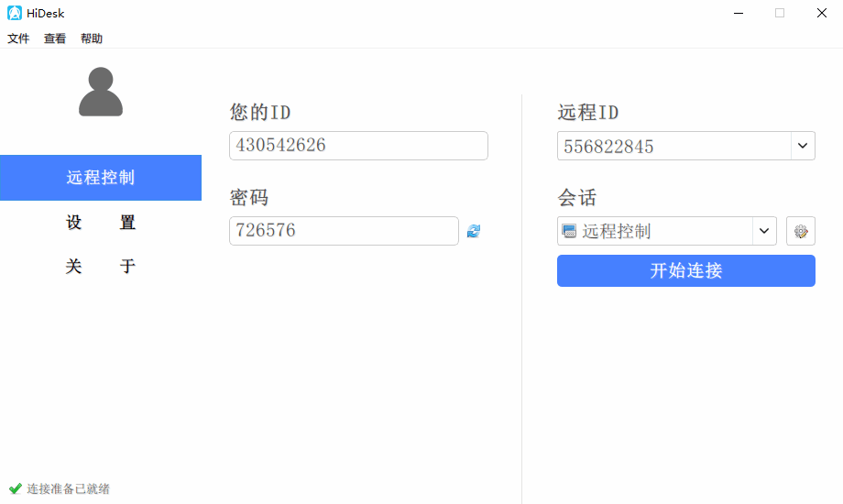Open session settings via the gear icon
843x504 pixels.
click(x=801, y=232)
